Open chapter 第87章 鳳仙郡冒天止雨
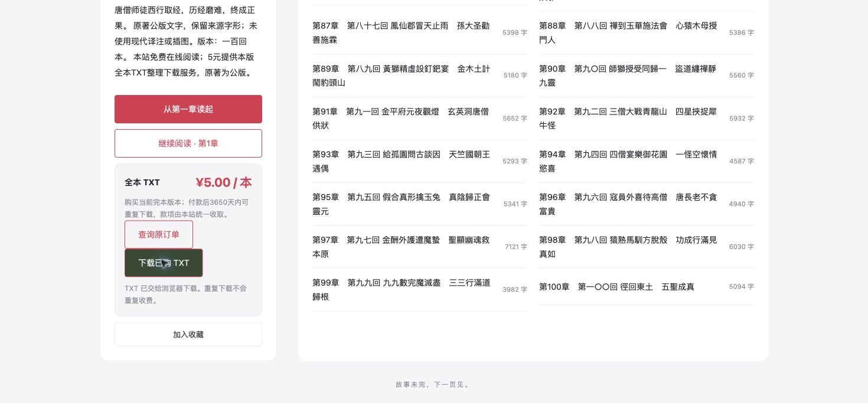This screenshot has height=403, width=868. [420, 33]
